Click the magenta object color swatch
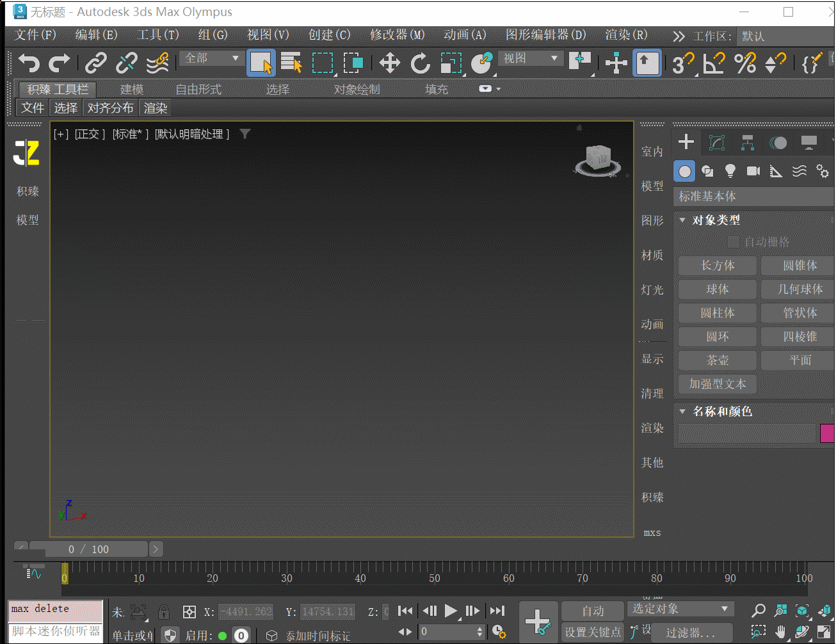The width and height of the screenshot is (836, 644). pyautogui.click(x=827, y=433)
